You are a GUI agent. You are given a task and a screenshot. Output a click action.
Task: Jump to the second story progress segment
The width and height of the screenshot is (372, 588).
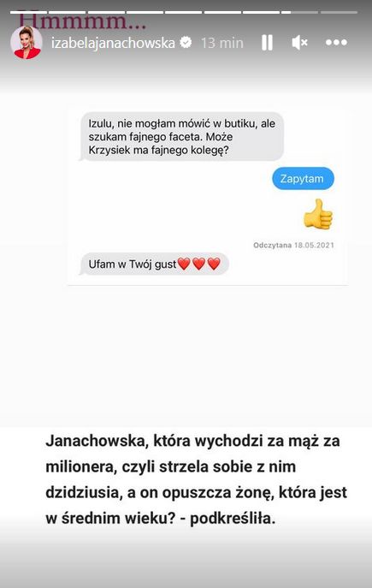[x=67, y=12]
